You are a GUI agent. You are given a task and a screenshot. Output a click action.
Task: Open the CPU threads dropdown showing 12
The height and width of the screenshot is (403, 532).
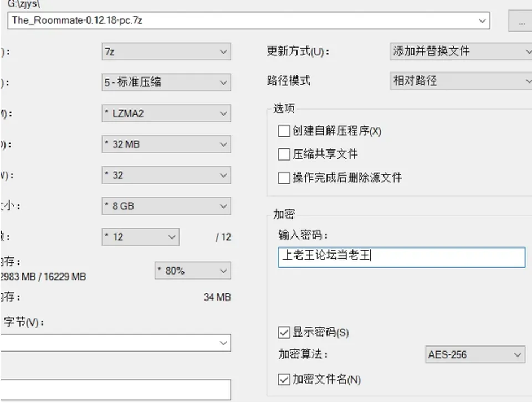(140, 237)
